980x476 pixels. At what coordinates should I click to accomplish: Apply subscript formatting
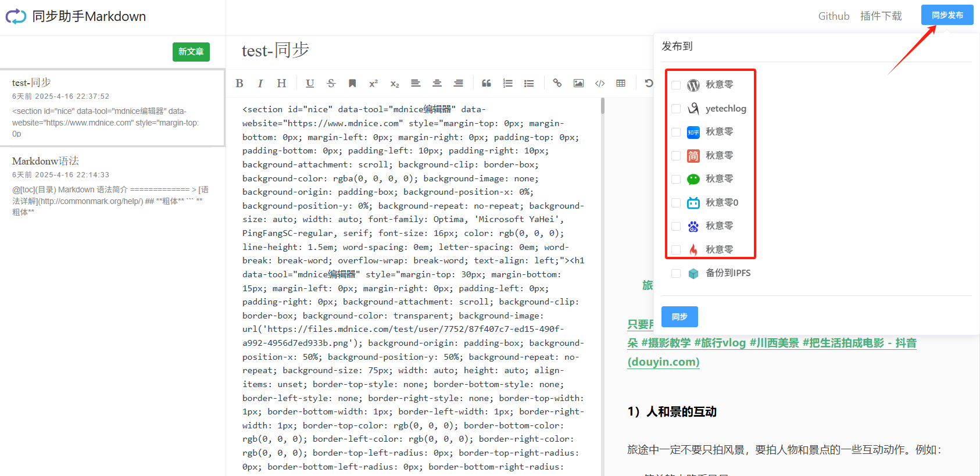click(x=395, y=83)
